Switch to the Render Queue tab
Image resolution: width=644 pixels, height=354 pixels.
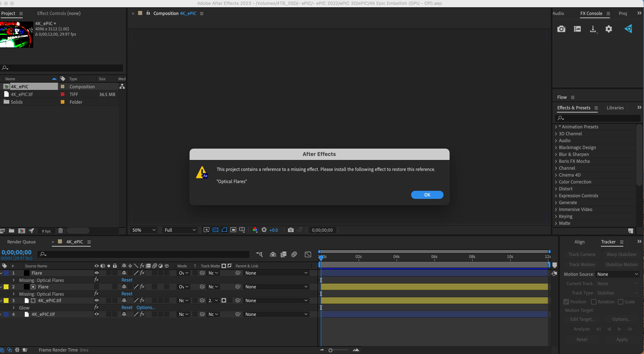pyautogui.click(x=21, y=242)
